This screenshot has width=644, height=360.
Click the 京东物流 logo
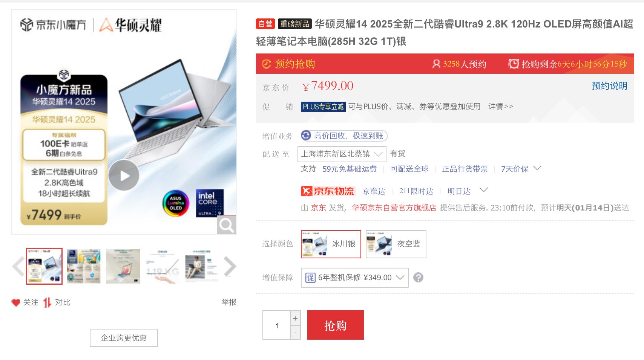328,191
